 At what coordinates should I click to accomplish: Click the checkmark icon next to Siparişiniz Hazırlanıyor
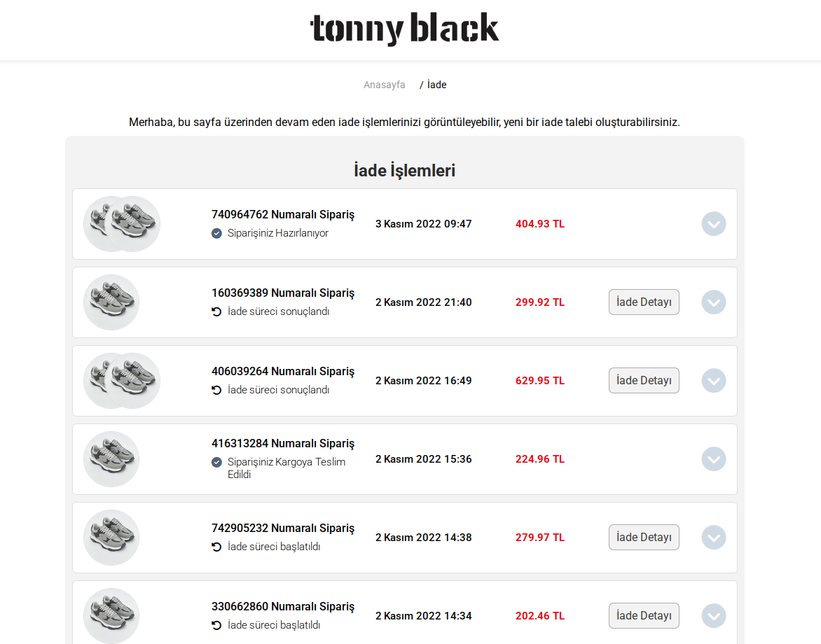point(217,233)
